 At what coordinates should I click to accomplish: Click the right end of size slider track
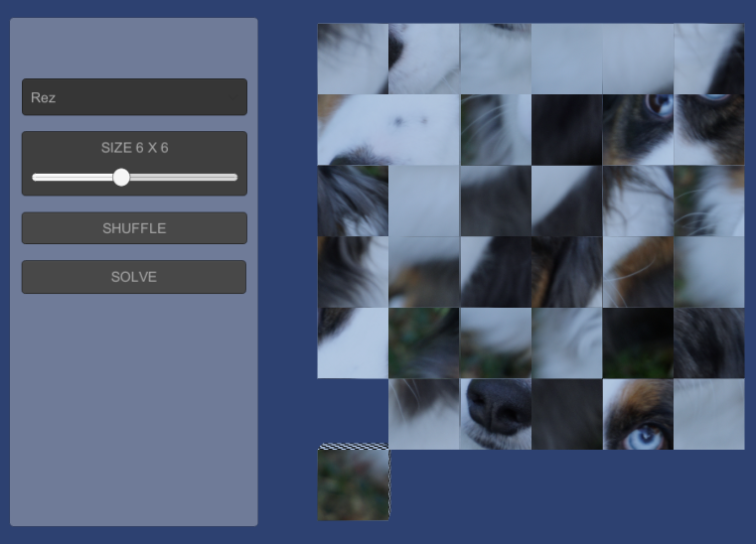(x=235, y=178)
